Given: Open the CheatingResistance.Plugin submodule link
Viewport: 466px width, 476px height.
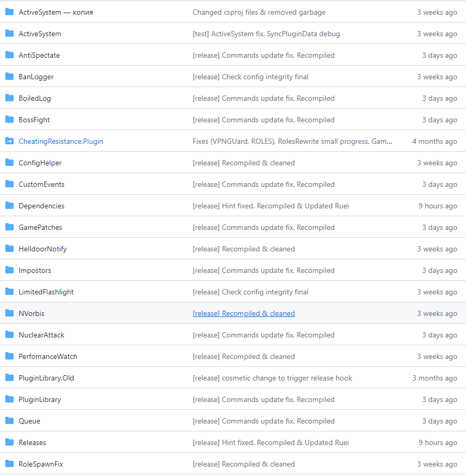Looking at the screenshot, I should pos(61,141).
